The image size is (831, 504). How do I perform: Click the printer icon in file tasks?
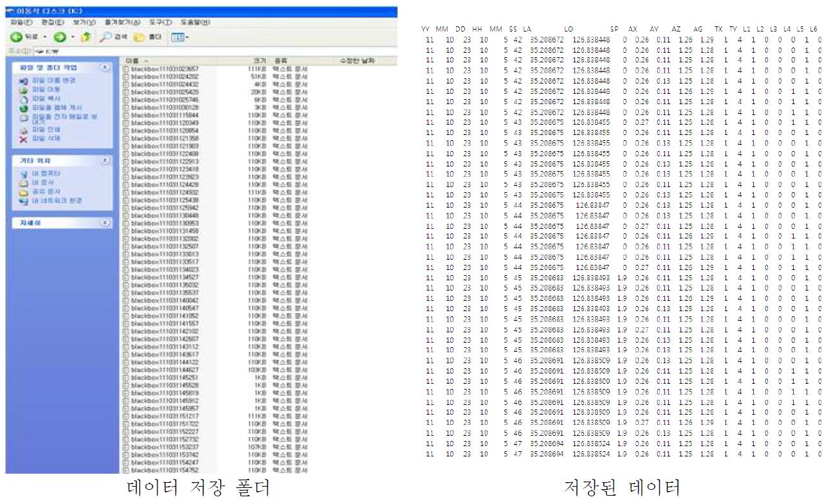23,129
